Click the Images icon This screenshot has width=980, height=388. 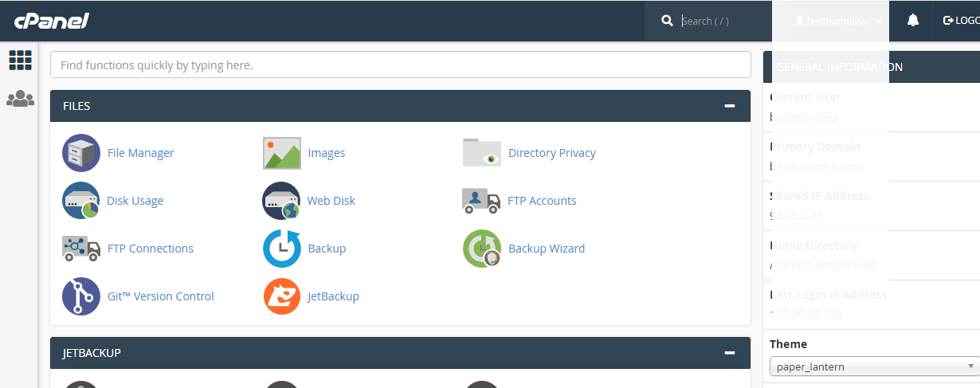coord(282,153)
